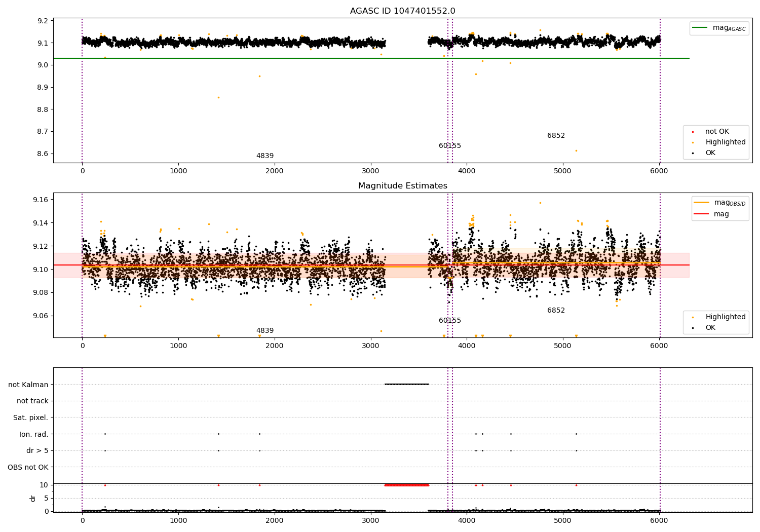Click obsid label 4839 in Magnitude Estimates plot

(265, 331)
